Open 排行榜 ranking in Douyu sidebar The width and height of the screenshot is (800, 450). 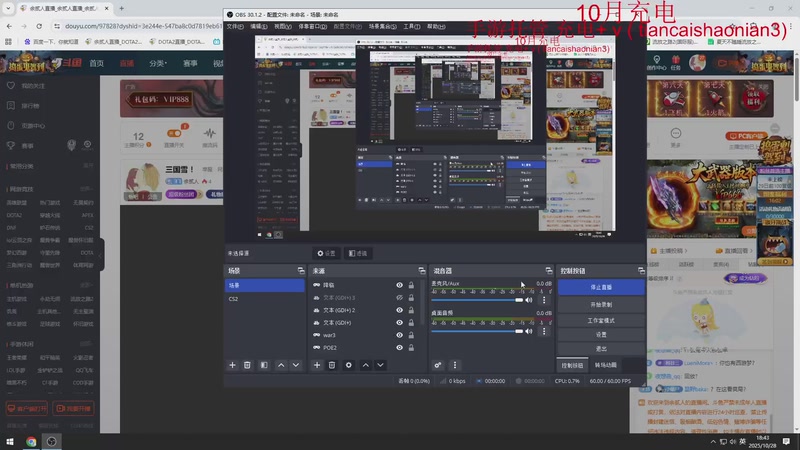(x=23, y=106)
